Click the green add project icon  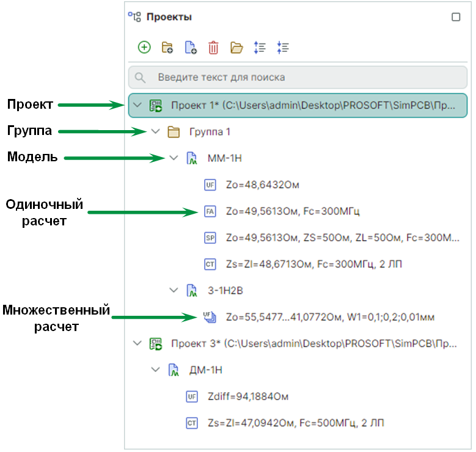click(144, 47)
